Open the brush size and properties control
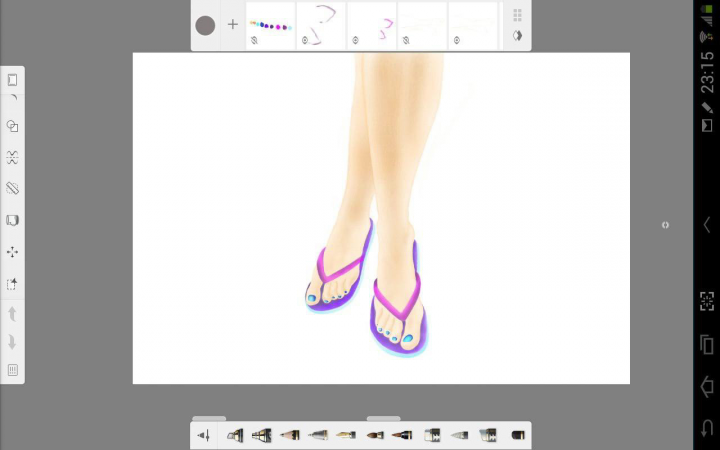This screenshot has width=720, height=450. coord(204,435)
